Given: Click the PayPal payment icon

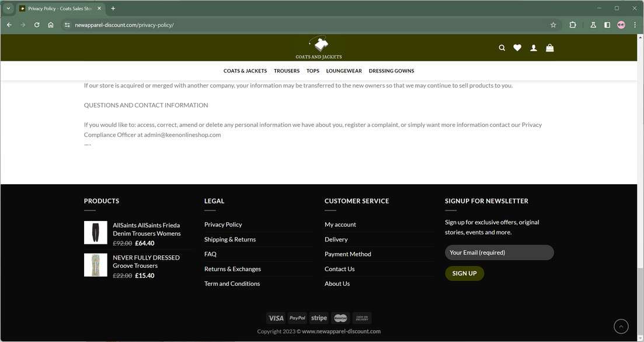Looking at the screenshot, I should [297, 318].
